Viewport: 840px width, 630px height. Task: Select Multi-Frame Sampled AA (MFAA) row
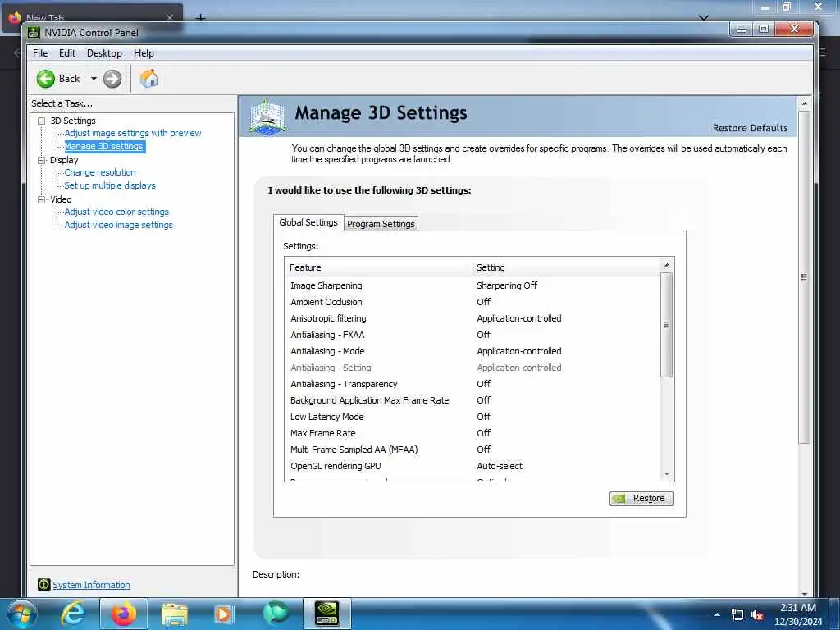point(473,450)
